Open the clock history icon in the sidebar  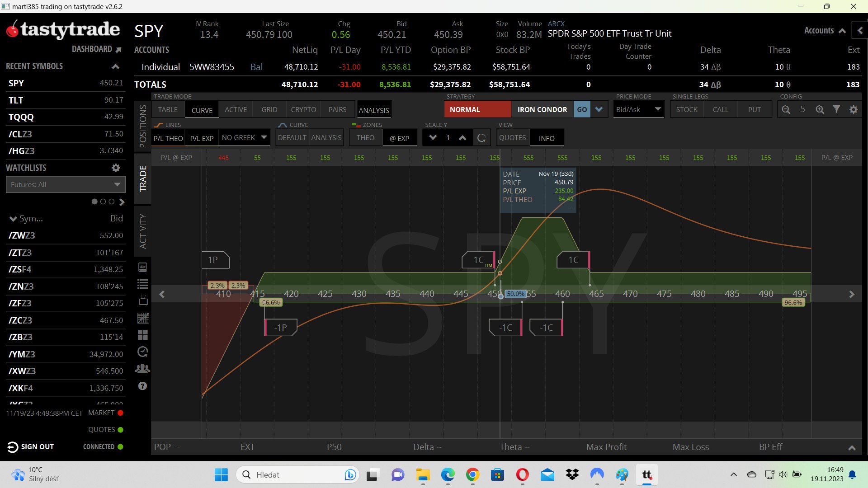pos(143,352)
